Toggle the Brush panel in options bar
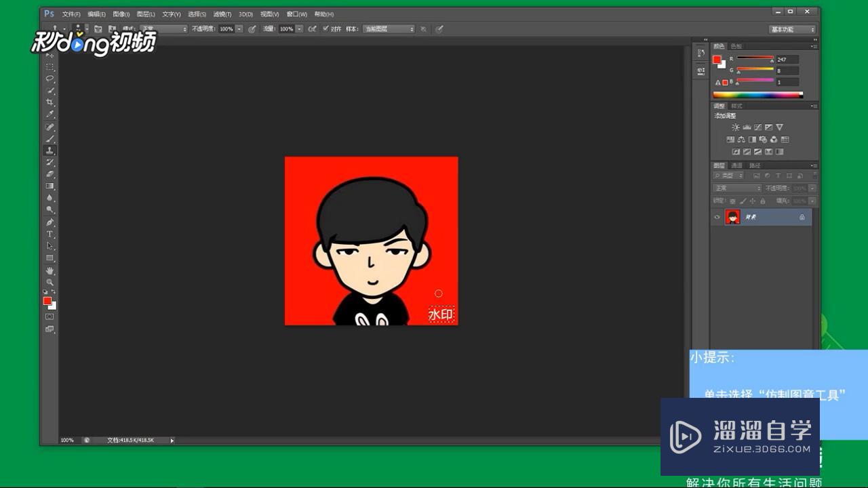The height and width of the screenshot is (488, 868). (x=98, y=29)
